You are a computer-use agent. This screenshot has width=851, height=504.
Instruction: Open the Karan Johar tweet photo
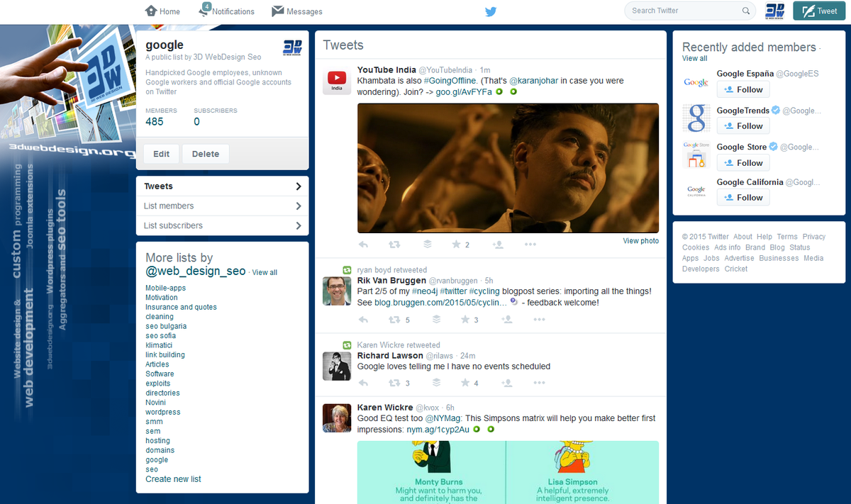tap(508, 168)
